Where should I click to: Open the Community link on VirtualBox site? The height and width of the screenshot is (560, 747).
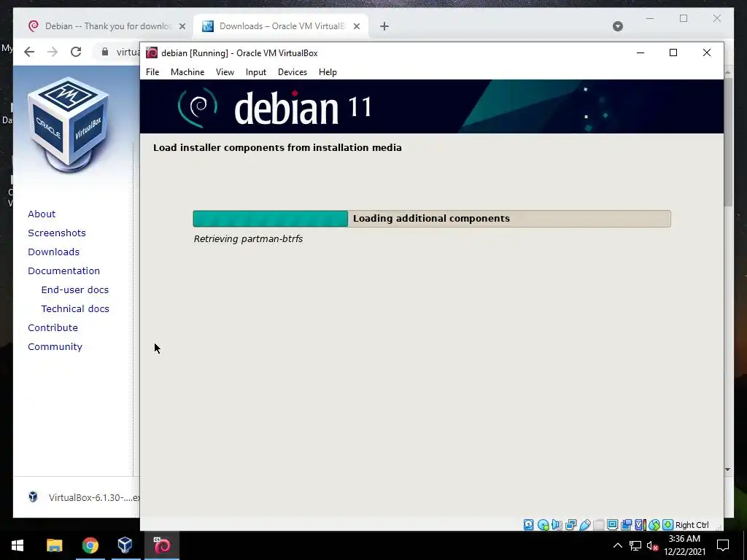point(55,347)
